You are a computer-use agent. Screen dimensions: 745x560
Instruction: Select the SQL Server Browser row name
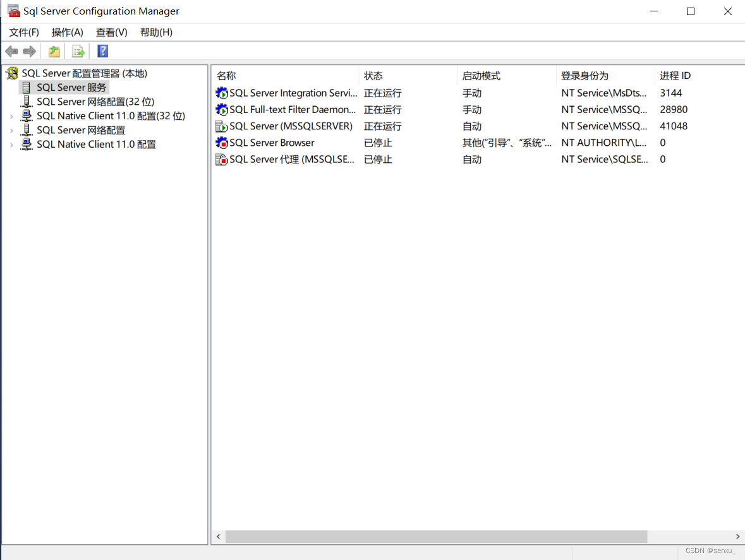tap(272, 143)
